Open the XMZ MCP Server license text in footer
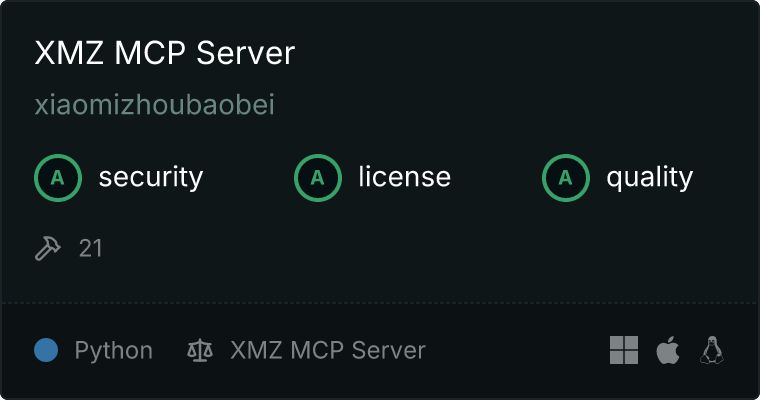Screen dimensions: 760x400 click(328, 350)
